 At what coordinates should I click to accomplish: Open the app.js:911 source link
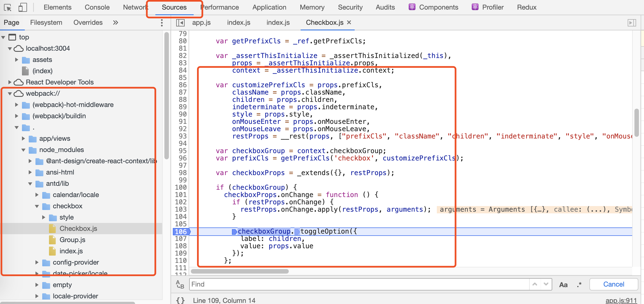pos(621,300)
